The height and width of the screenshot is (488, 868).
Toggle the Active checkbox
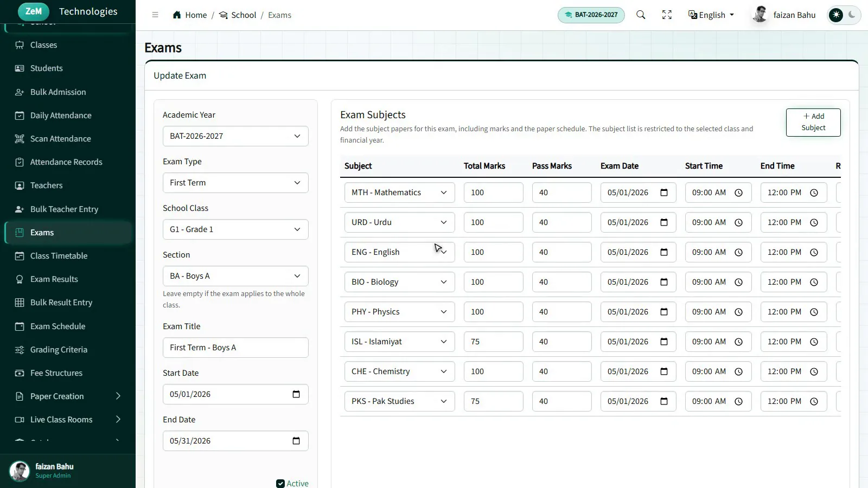[x=280, y=484]
